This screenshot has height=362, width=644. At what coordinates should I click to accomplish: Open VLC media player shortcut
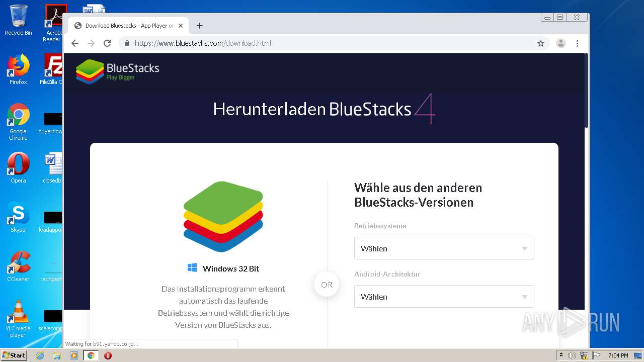[18, 319]
